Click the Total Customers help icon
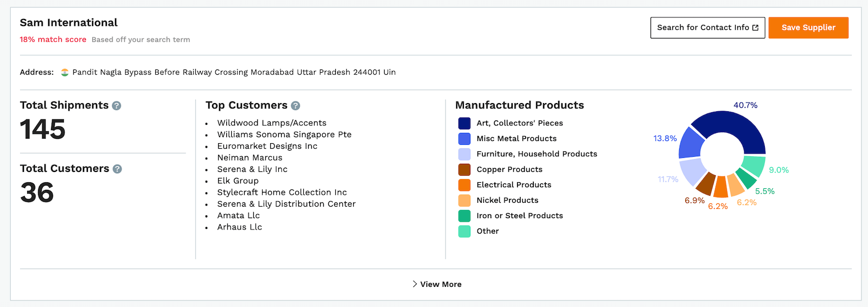The image size is (868, 307). 117,169
